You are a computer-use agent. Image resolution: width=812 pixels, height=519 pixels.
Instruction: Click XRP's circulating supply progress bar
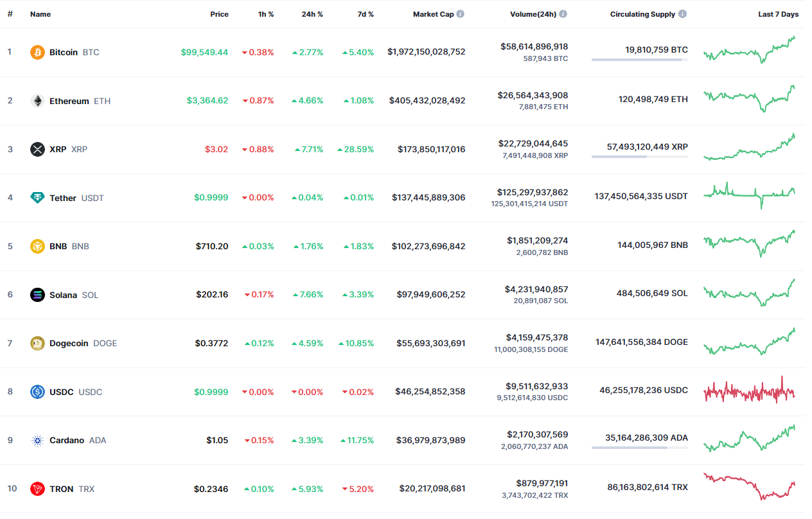tap(640, 157)
